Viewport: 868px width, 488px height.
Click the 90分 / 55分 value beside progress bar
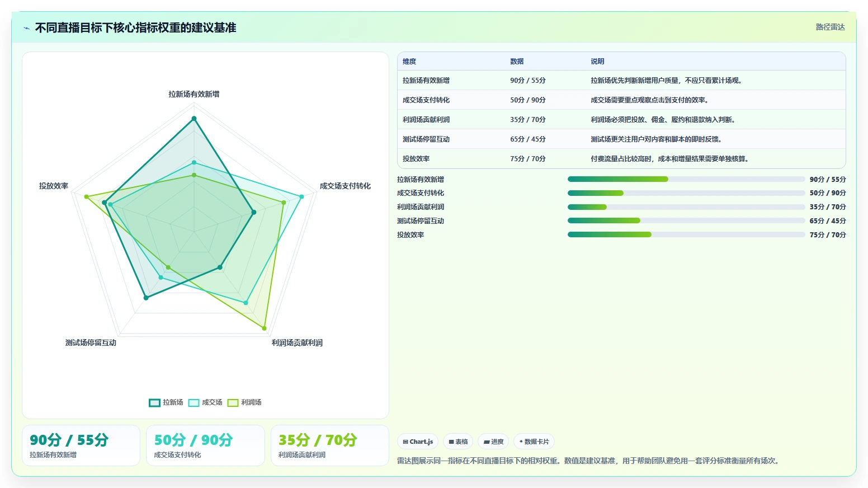[828, 180]
